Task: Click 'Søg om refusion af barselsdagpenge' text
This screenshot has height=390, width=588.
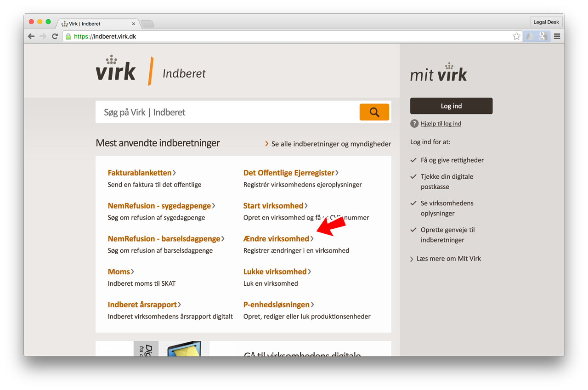Action: [160, 251]
